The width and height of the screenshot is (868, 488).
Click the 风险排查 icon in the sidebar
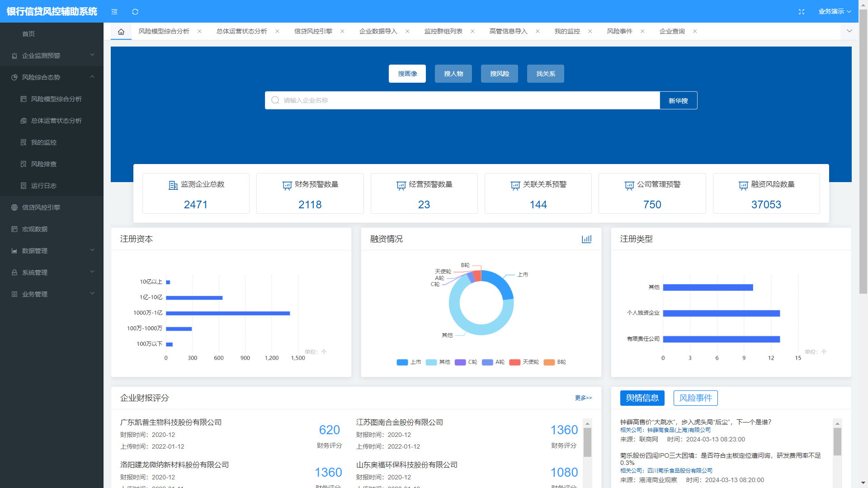tap(24, 164)
